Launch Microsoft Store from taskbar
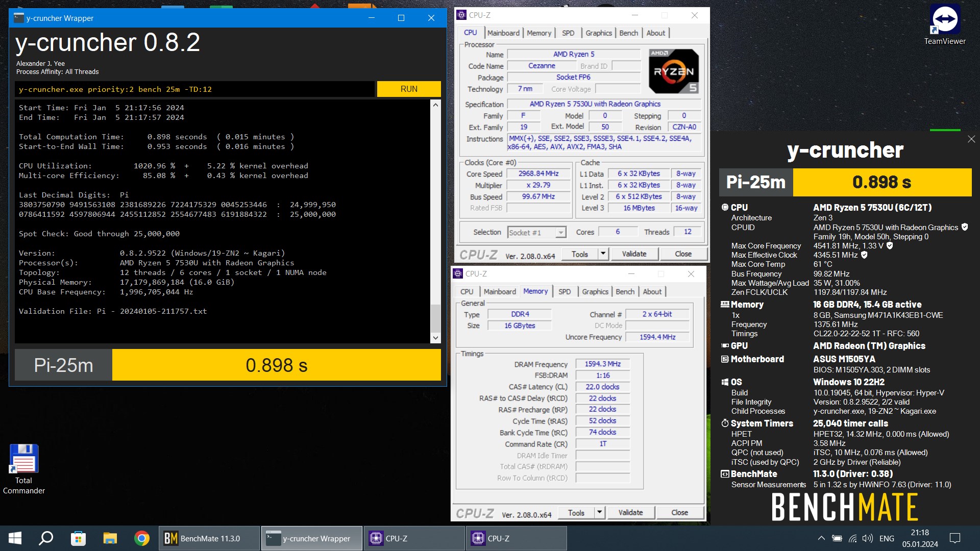The width and height of the screenshot is (980, 551). (x=78, y=538)
